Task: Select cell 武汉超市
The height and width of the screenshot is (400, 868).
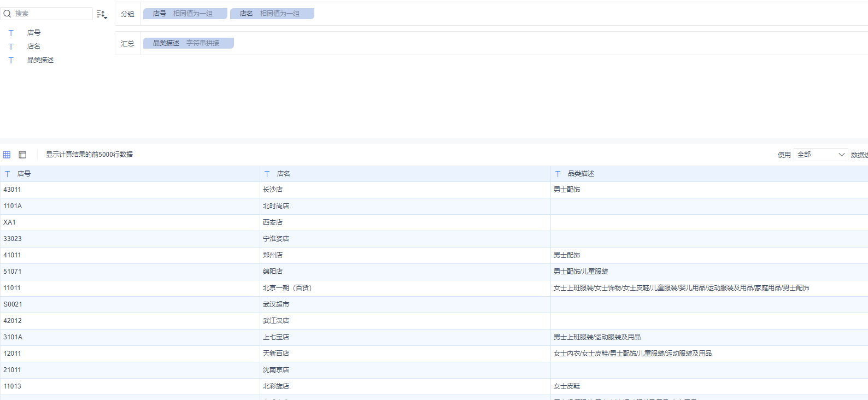Action: (x=405, y=304)
